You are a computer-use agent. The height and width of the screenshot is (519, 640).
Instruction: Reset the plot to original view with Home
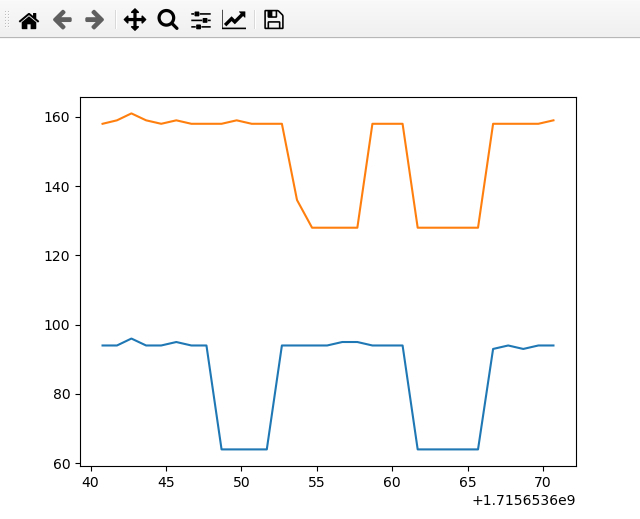(x=29, y=19)
